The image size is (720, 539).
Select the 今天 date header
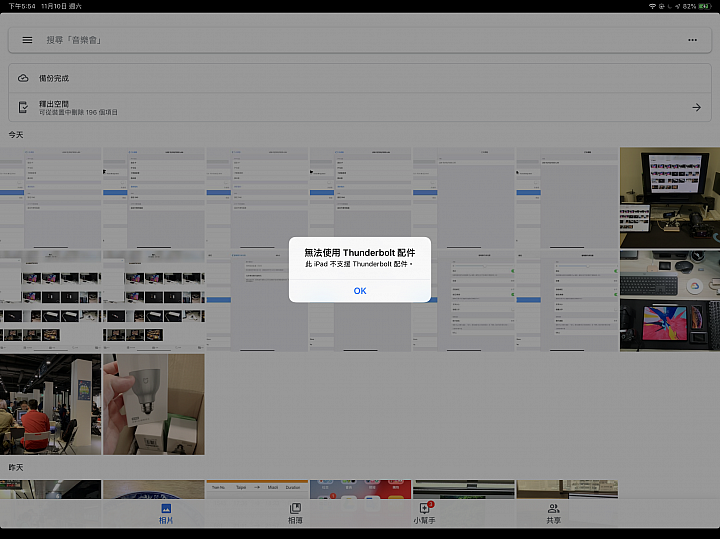16,135
